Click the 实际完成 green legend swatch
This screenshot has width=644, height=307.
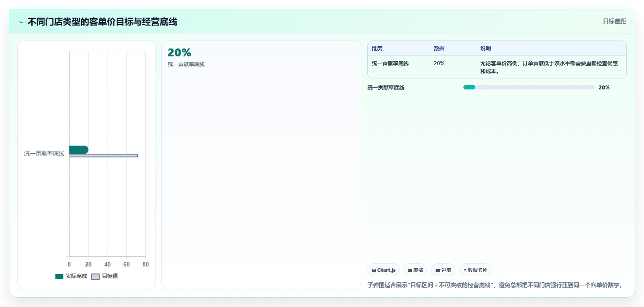[x=59, y=277]
